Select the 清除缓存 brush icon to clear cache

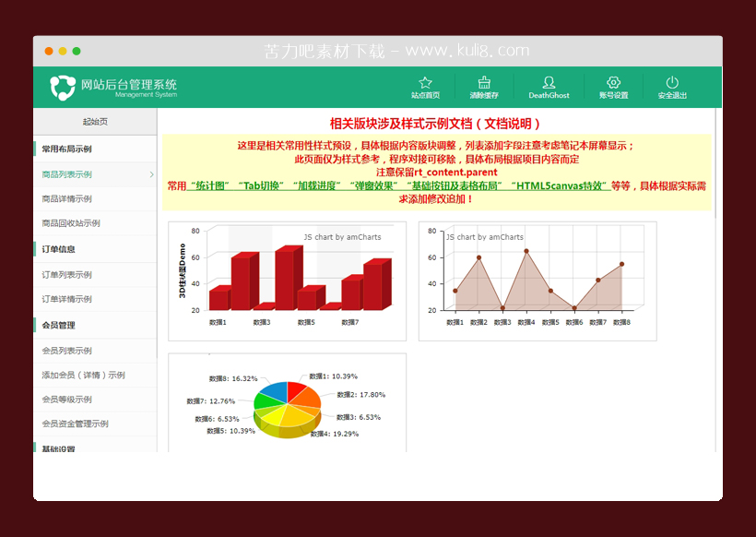(485, 80)
